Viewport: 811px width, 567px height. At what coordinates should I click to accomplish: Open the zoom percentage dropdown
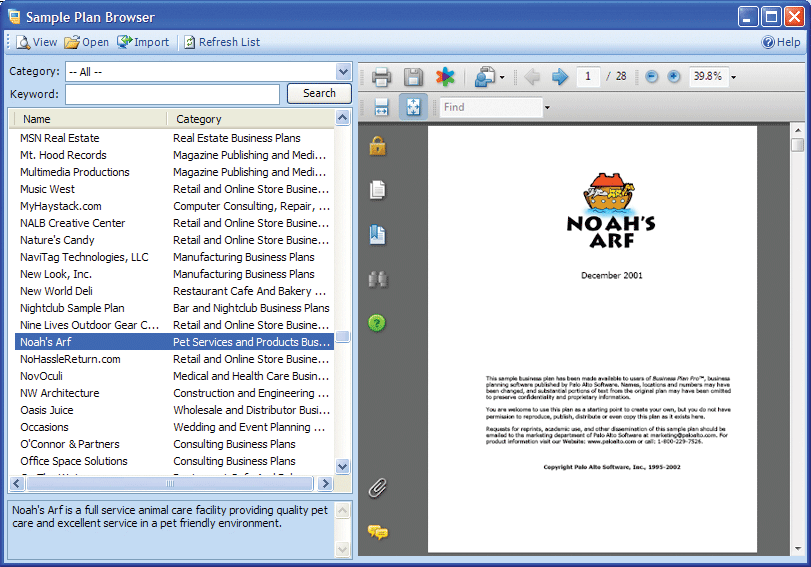click(x=733, y=77)
